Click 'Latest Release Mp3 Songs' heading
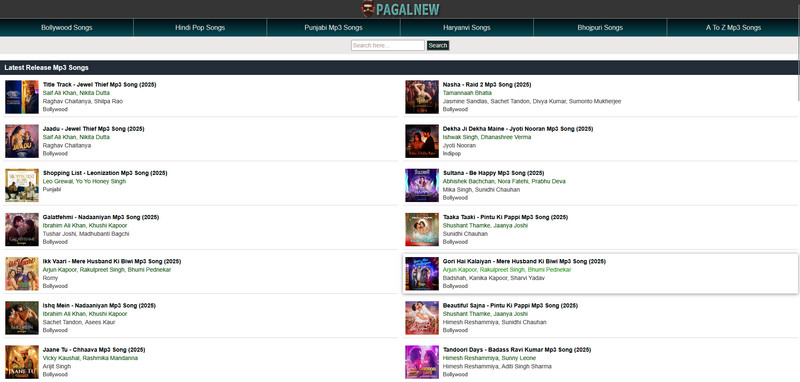 pyautogui.click(x=46, y=67)
